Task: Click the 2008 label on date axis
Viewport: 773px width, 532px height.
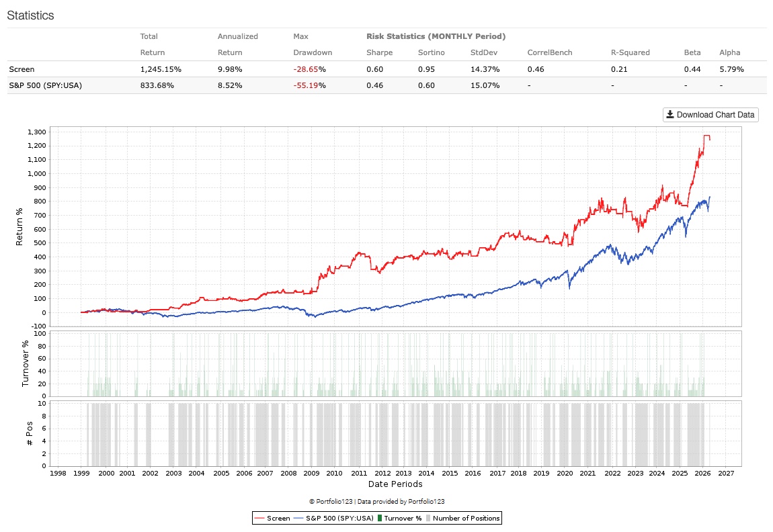Action: (x=288, y=474)
